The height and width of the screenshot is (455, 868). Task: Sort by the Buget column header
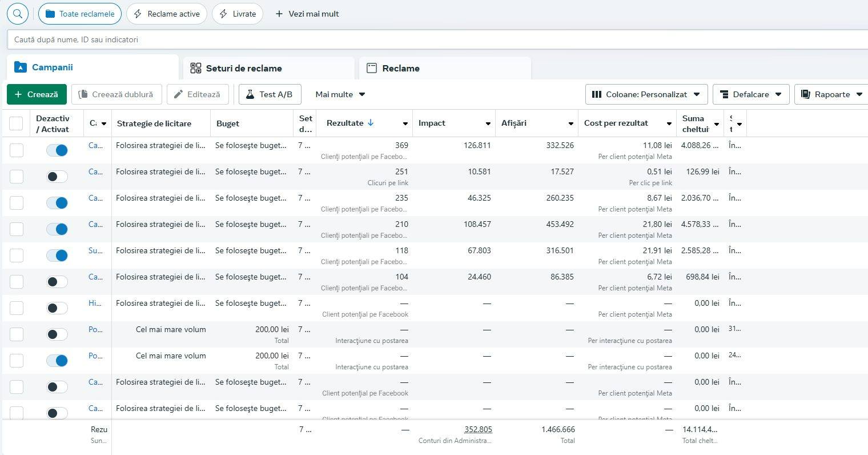click(x=228, y=123)
